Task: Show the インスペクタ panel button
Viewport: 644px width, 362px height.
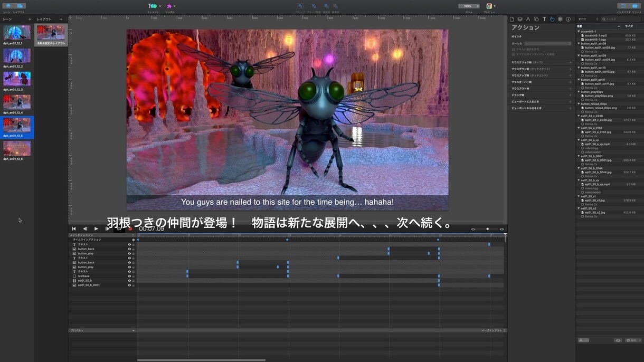Action: 623,6
